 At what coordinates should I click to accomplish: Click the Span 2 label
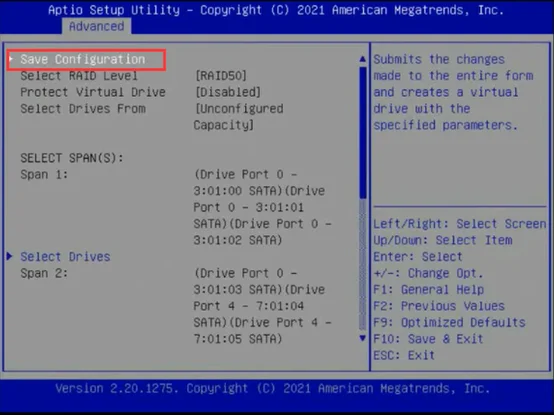point(44,273)
